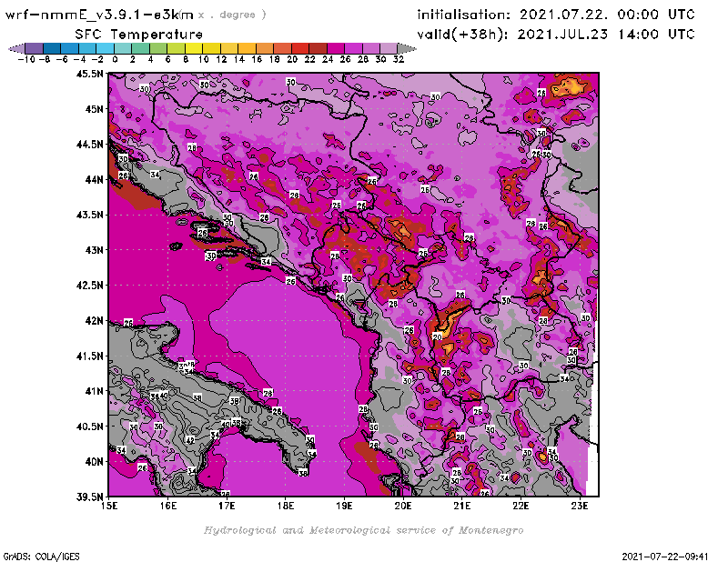Click the magenta swatch between 26 and 28
The width and height of the screenshot is (728, 562).
pyautogui.click(x=352, y=48)
